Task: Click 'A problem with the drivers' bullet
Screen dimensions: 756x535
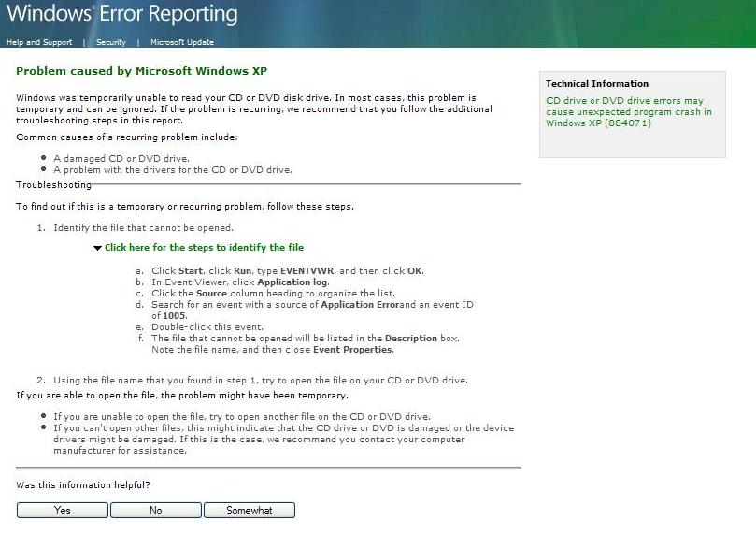Action: point(173,170)
